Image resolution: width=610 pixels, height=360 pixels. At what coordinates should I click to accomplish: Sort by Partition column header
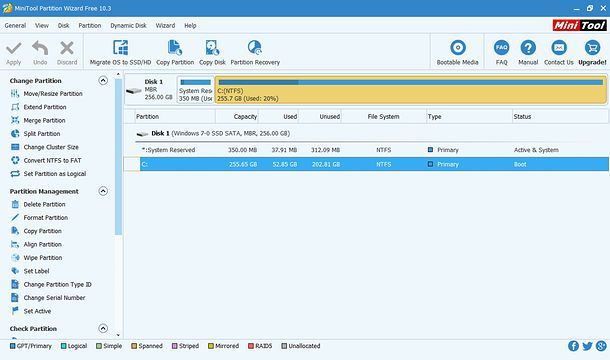pos(174,116)
